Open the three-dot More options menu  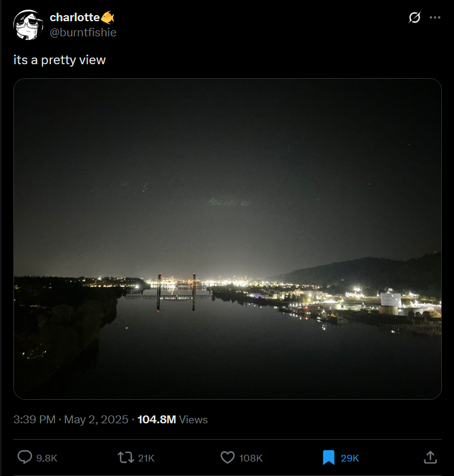pyautogui.click(x=435, y=18)
